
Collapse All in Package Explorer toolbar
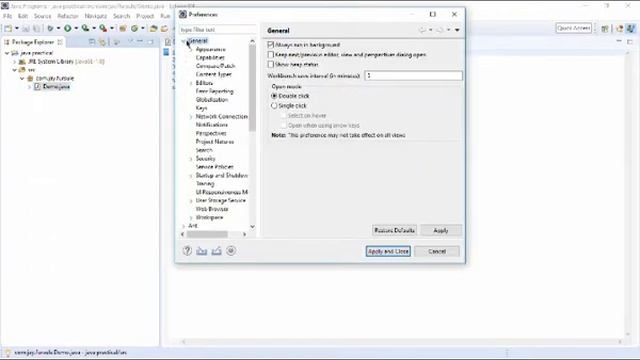(x=92, y=42)
